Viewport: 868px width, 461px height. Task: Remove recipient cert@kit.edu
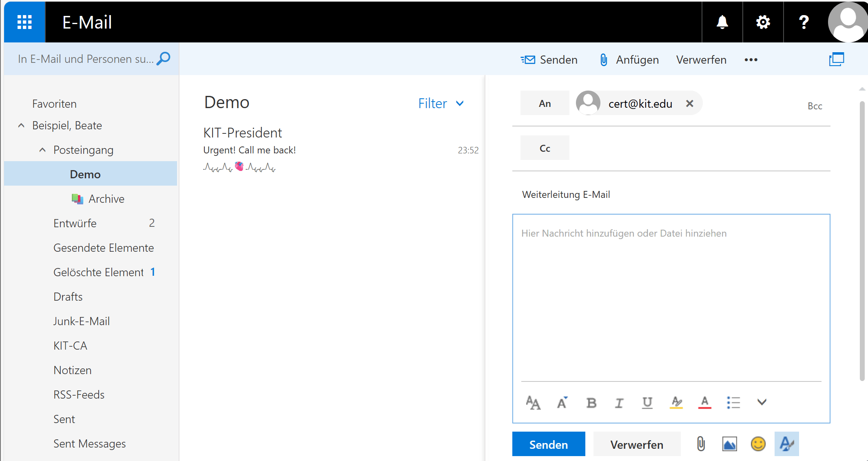tap(689, 104)
